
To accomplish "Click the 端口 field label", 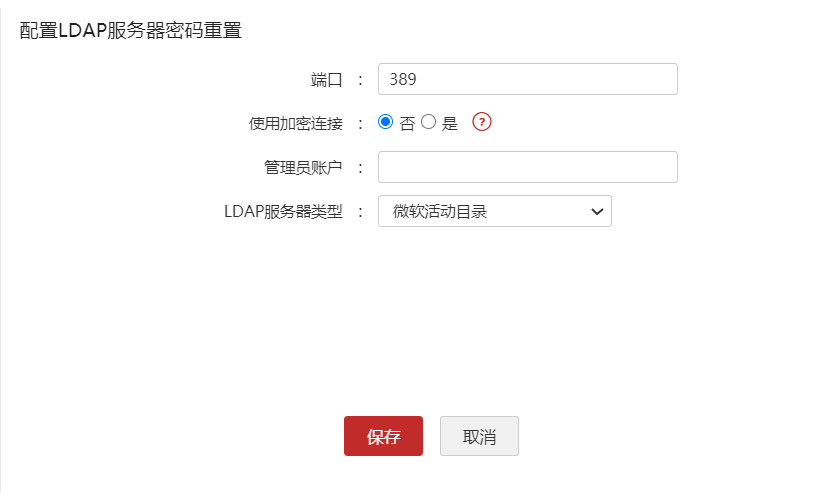I will tap(326, 79).
